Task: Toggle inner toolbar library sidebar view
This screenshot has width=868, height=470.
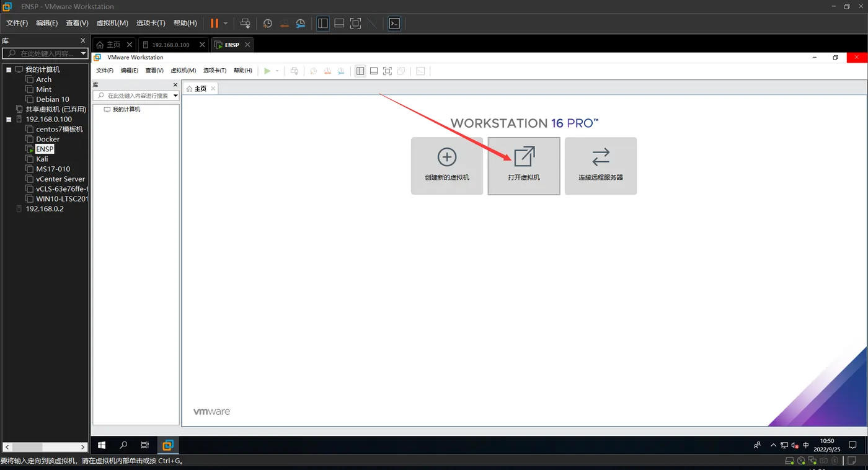Action: pyautogui.click(x=360, y=71)
